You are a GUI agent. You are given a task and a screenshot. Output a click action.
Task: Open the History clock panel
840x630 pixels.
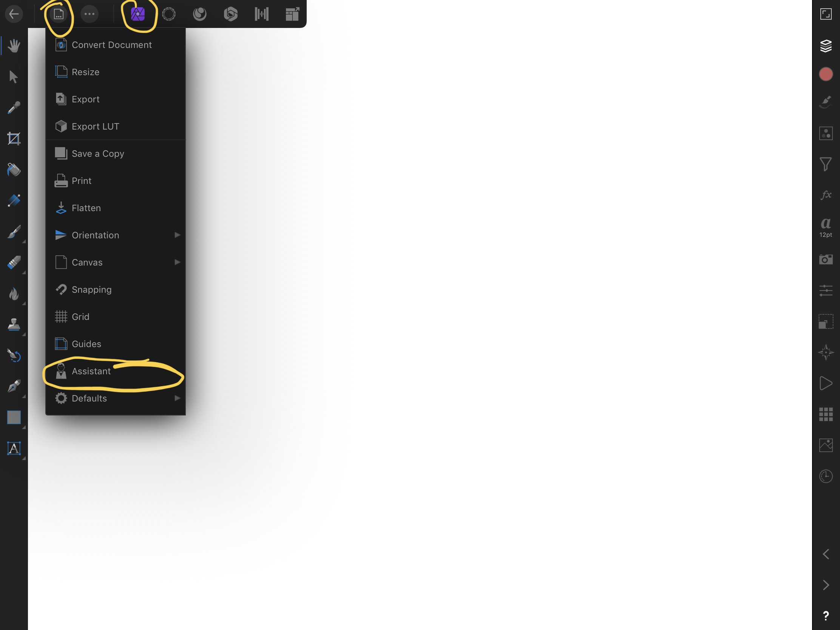826,476
